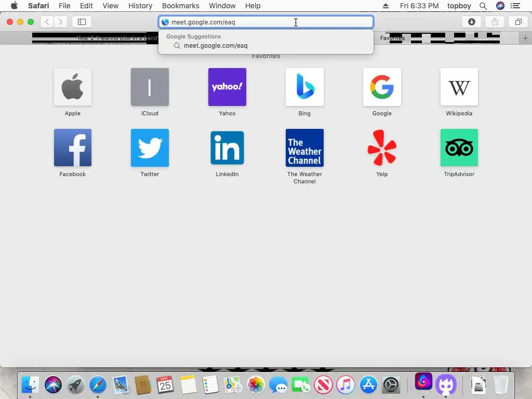Toggle the Safari sidebar button
Screen dimensions: 532x399
(82, 22)
